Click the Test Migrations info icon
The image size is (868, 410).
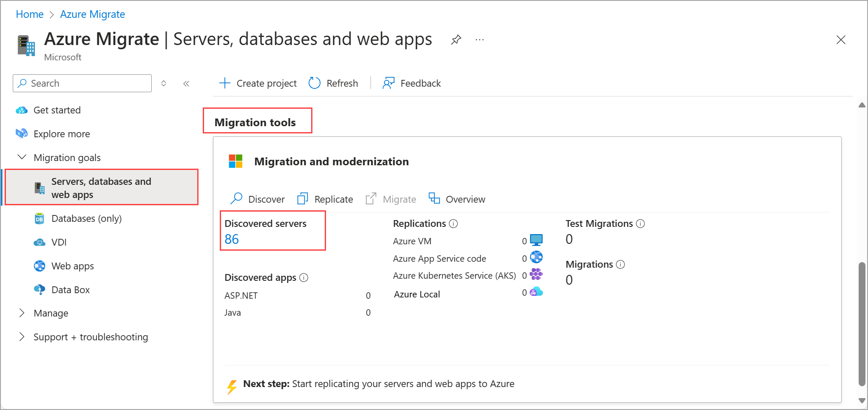tap(640, 224)
